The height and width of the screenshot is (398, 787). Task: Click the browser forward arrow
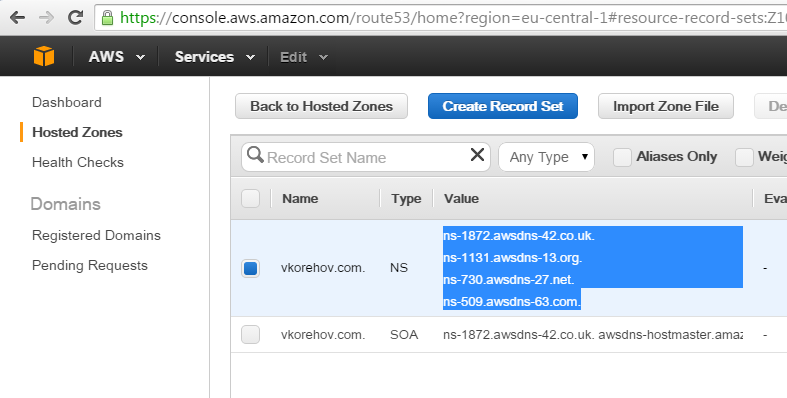(x=47, y=18)
